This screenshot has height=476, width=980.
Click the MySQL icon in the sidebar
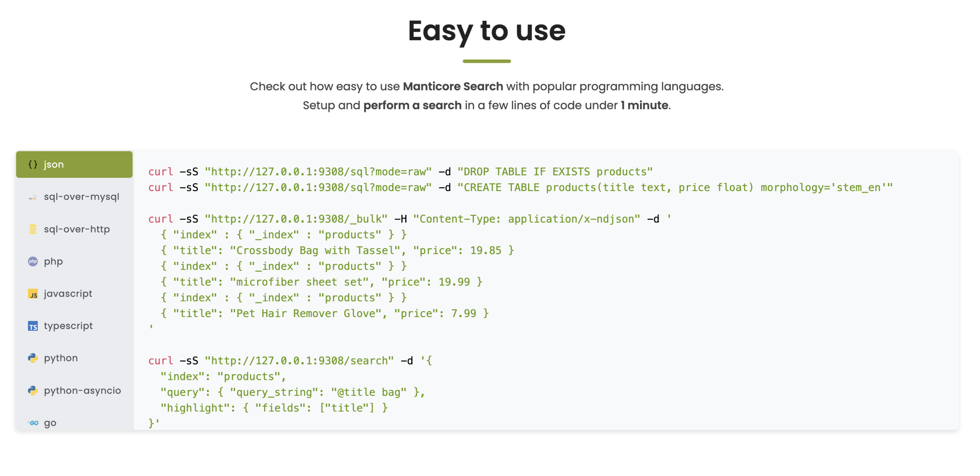(33, 197)
